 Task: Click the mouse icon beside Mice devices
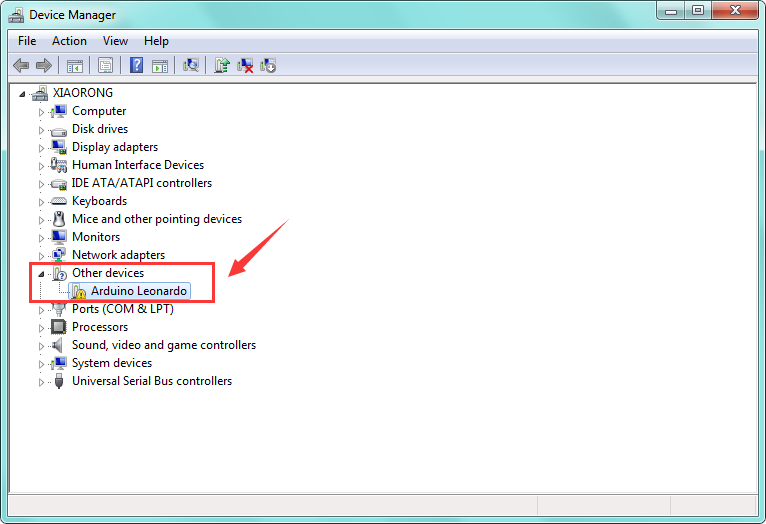tap(59, 219)
